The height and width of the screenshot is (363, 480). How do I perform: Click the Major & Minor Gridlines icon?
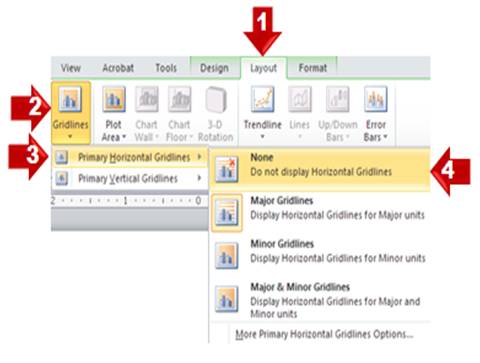227,299
